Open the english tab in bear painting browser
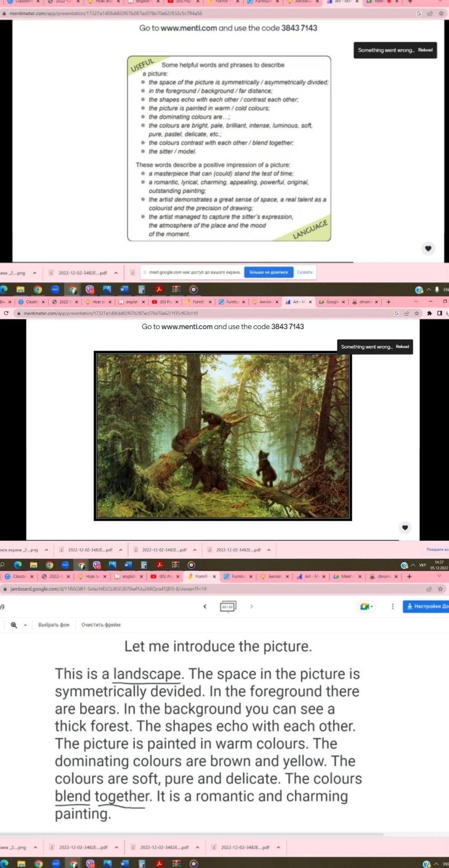The height and width of the screenshot is (868, 449). click(x=132, y=302)
